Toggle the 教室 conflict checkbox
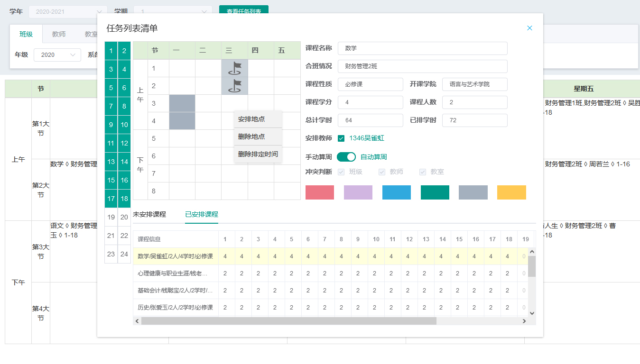 click(x=423, y=172)
